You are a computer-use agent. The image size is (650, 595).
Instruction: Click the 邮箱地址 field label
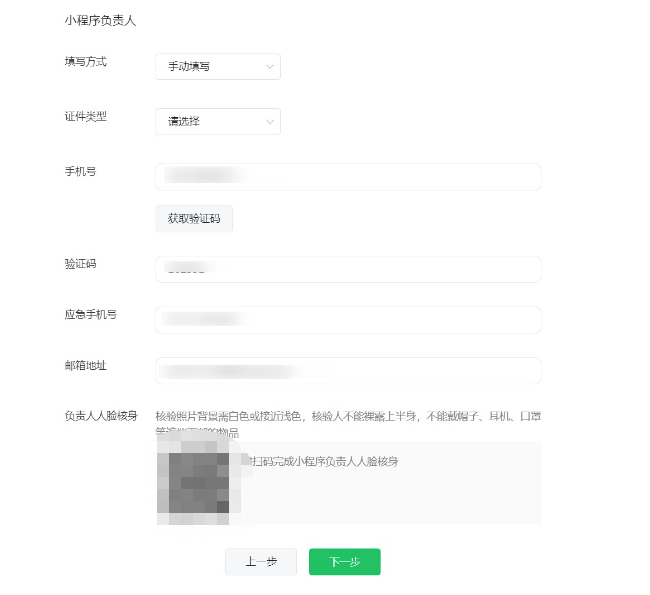tap(86, 365)
